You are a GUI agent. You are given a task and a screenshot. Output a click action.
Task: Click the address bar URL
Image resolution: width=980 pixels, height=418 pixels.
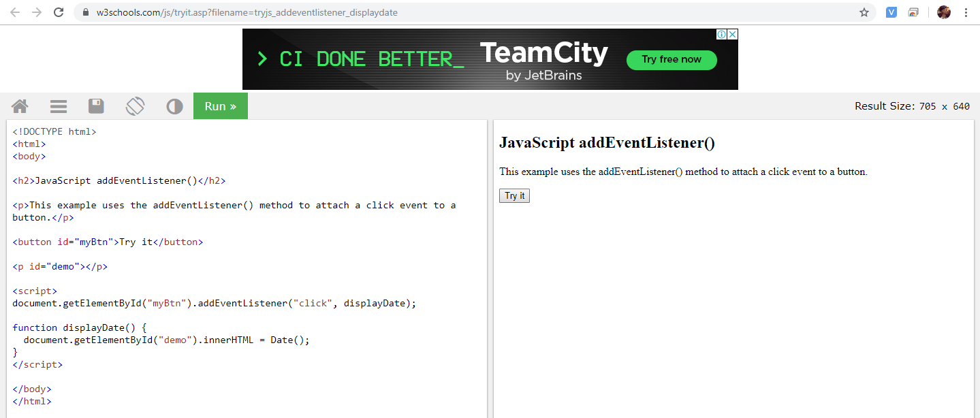tap(247, 12)
